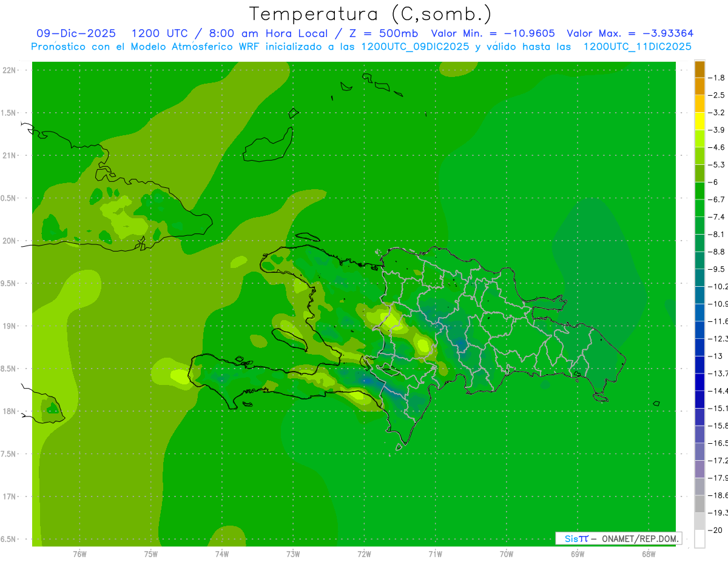Screen dimensions: 728x562
Task: Click the "75W" longitude label
Action: point(151,554)
